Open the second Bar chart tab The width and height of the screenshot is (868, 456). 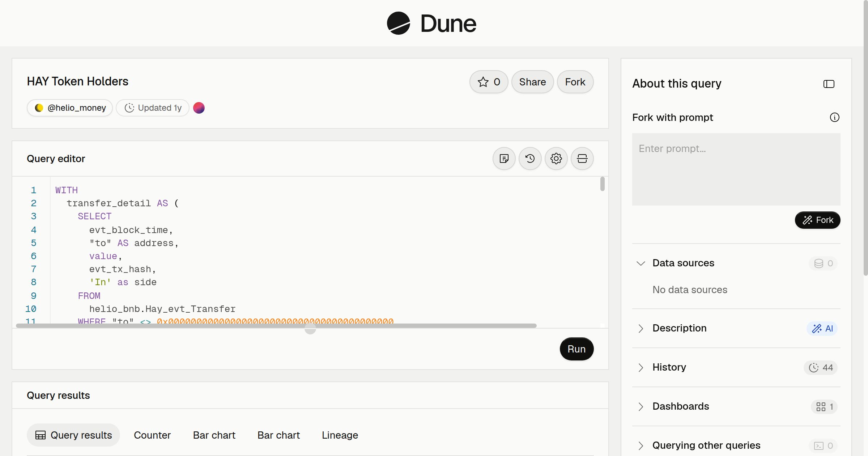click(278, 435)
